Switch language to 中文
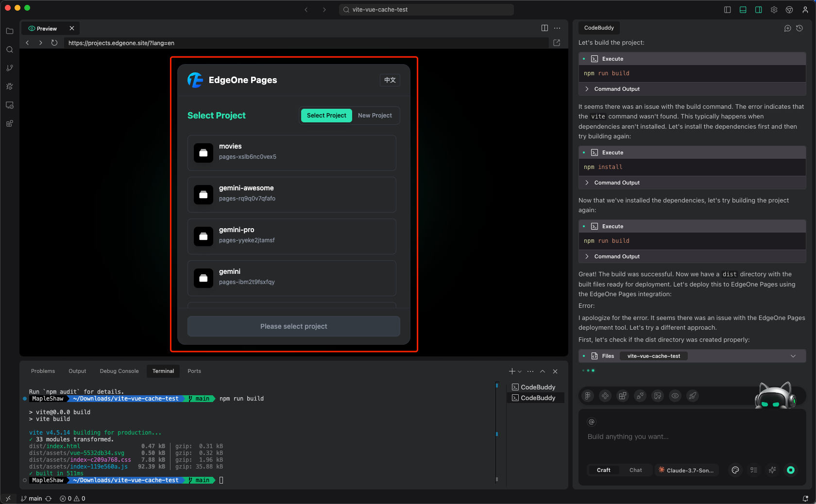816x504 pixels. pyautogui.click(x=390, y=80)
